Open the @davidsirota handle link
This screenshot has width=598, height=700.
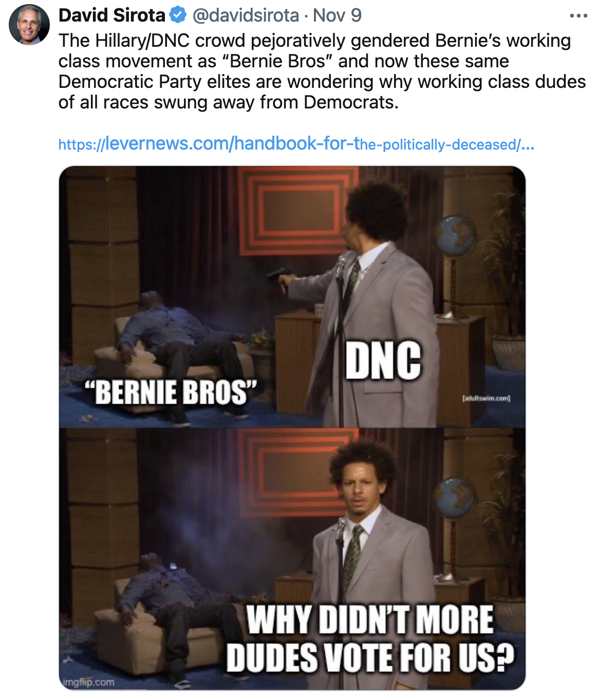(246, 15)
